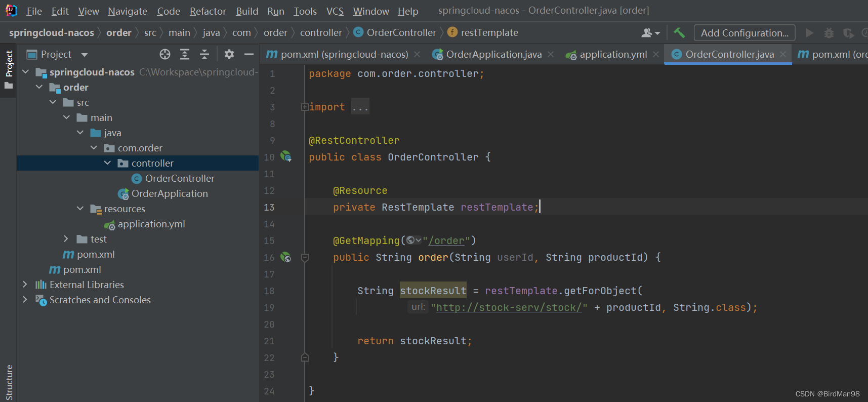868x402 pixels.
Task: Close the application.yml tab
Action: coord(656,54)
